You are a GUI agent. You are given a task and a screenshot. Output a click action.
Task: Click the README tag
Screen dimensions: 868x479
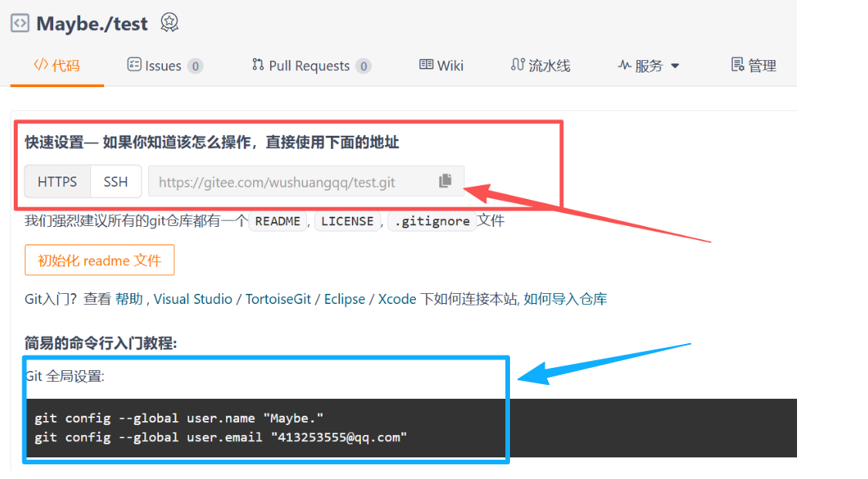click(x=277, y=221)
